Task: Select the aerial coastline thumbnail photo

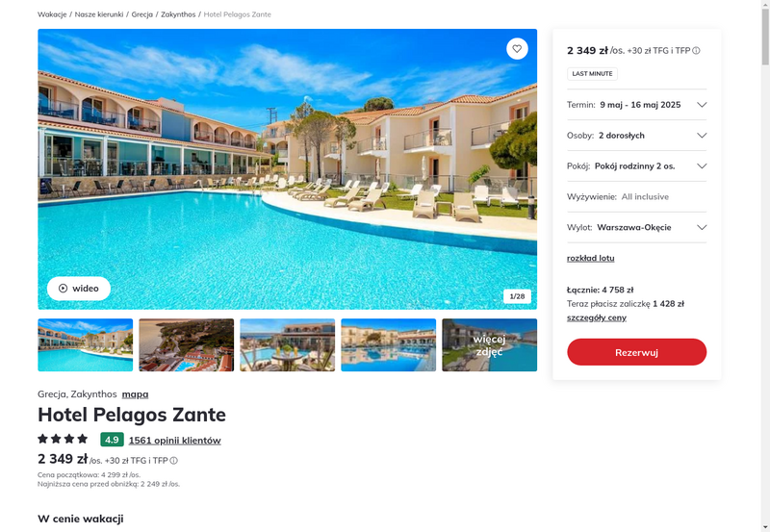Action: (186, 345)
